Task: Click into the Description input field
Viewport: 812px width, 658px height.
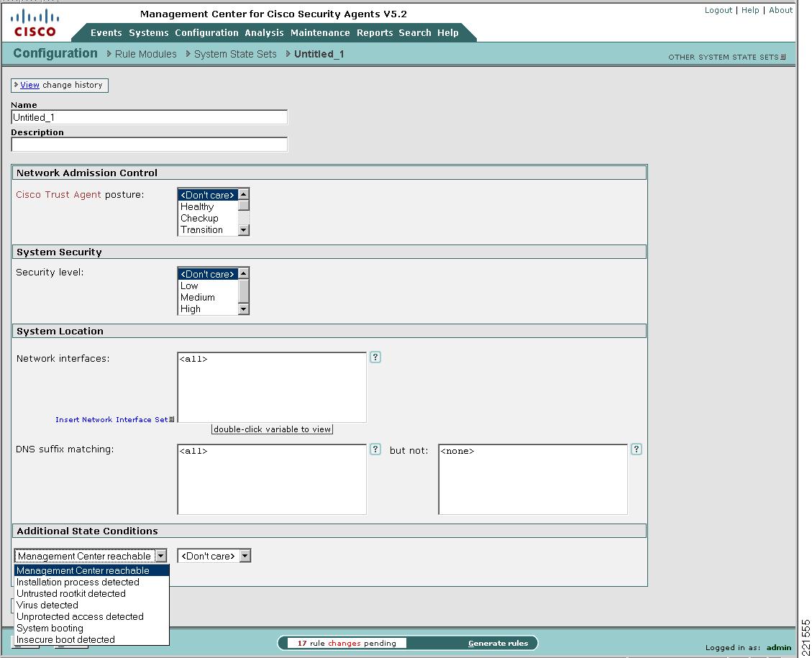Action: (149, 145)
